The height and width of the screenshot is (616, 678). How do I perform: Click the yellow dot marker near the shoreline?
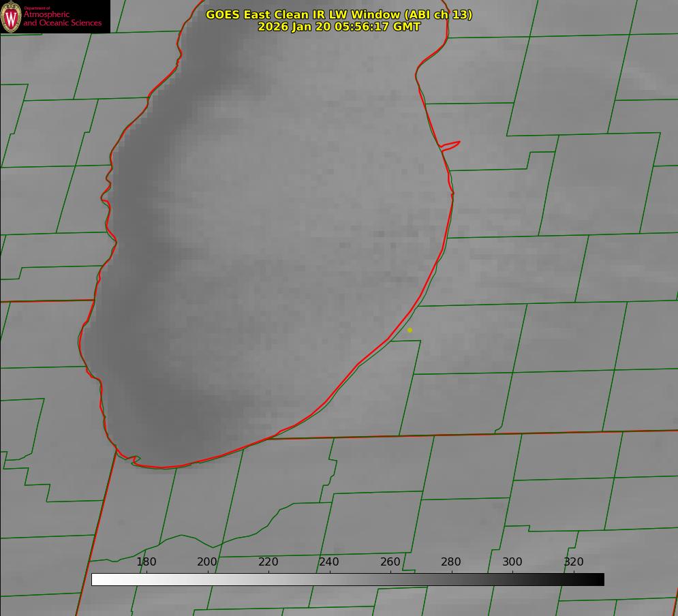click(x=410, y=330)
